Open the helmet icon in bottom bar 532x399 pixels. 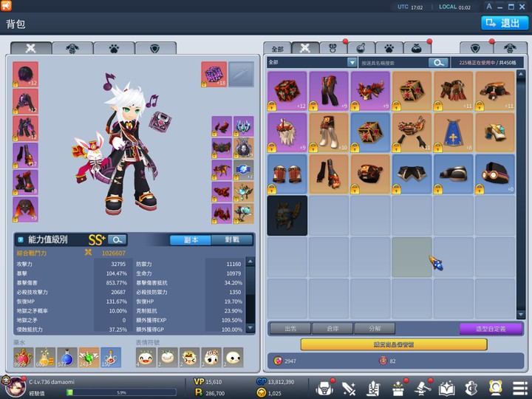(324, 388)
